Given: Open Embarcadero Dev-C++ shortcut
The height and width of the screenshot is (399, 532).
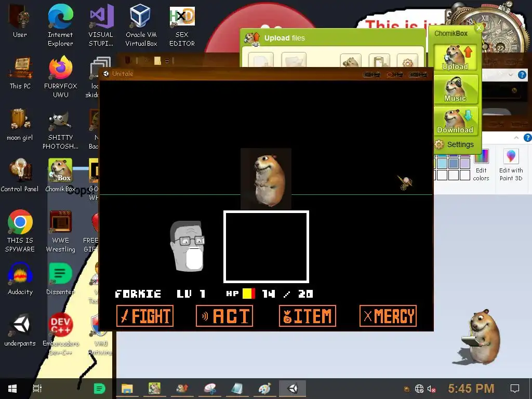Looking at the screenshot, I should point(60,334).
